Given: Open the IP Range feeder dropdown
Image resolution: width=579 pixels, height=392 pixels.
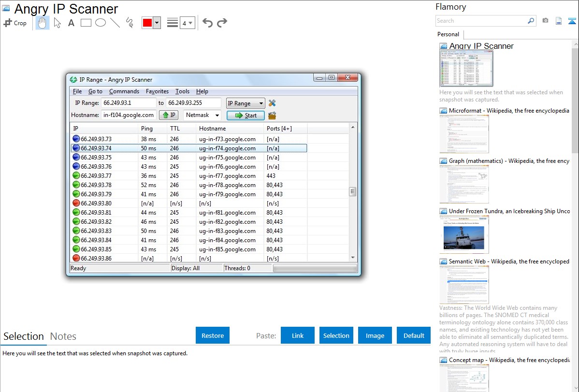Looking at the screenshot, I should click(246, 103).
